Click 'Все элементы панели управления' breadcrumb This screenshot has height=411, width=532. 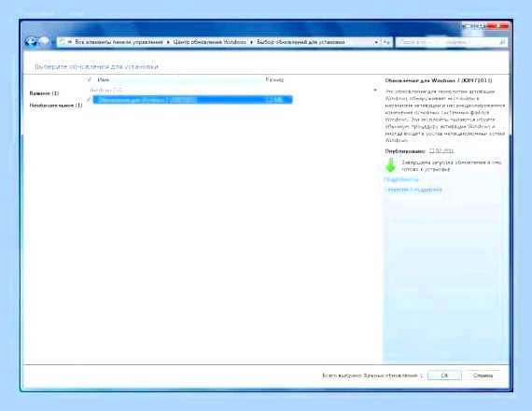[119, 42]
